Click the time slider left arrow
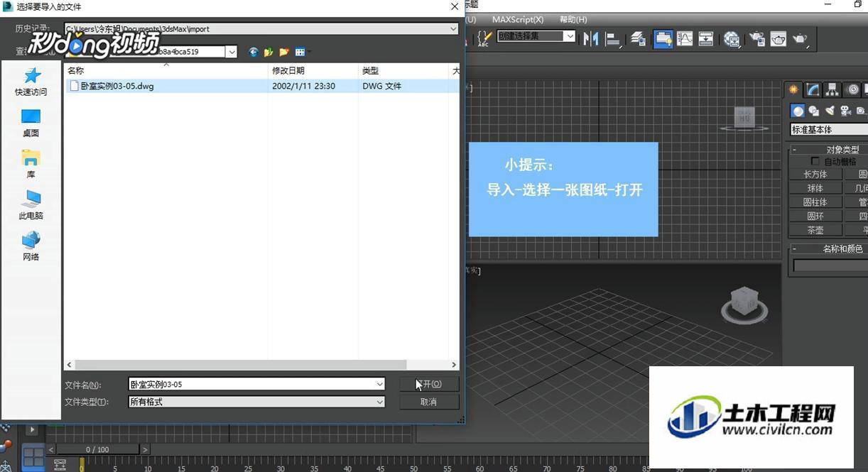 [51, 449]
